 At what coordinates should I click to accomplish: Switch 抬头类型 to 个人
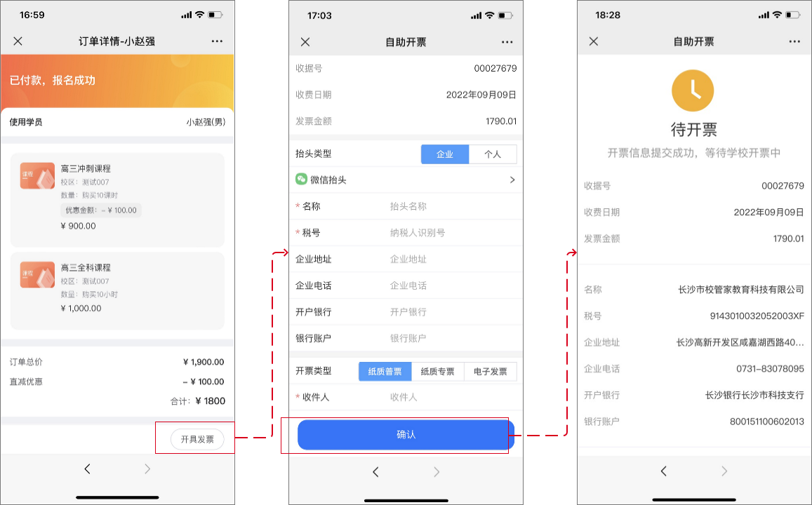[493, 154]
